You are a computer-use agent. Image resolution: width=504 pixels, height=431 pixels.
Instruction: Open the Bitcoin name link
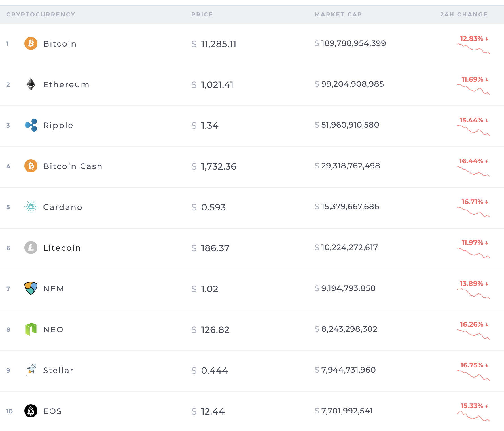(60, 44)
